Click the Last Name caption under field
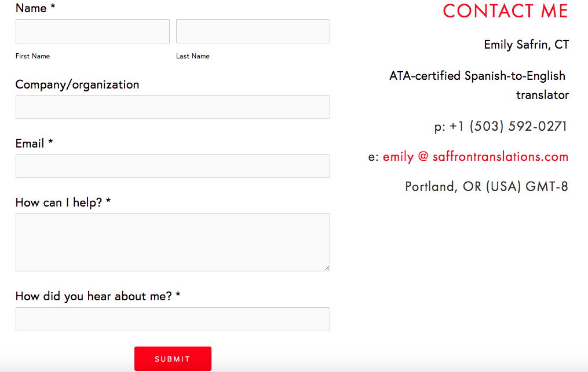This screenshot has width=588, height=372. pos(193,56)
